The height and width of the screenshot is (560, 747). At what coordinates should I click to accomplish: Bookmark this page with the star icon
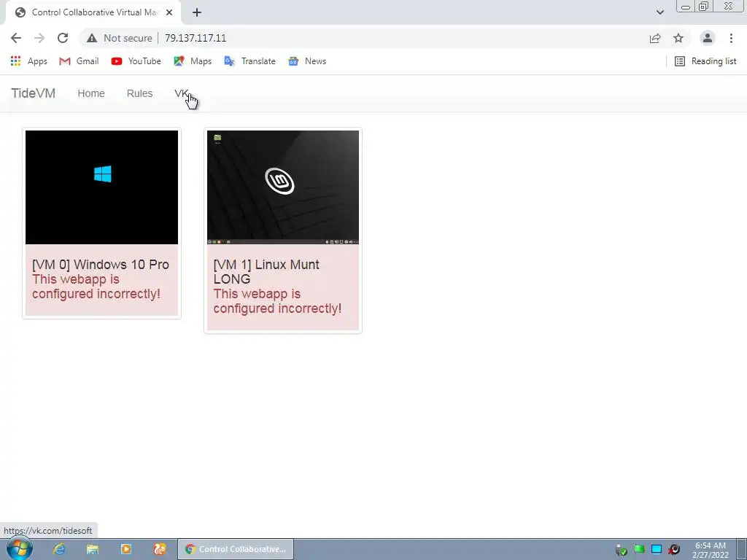click(678, 38)
